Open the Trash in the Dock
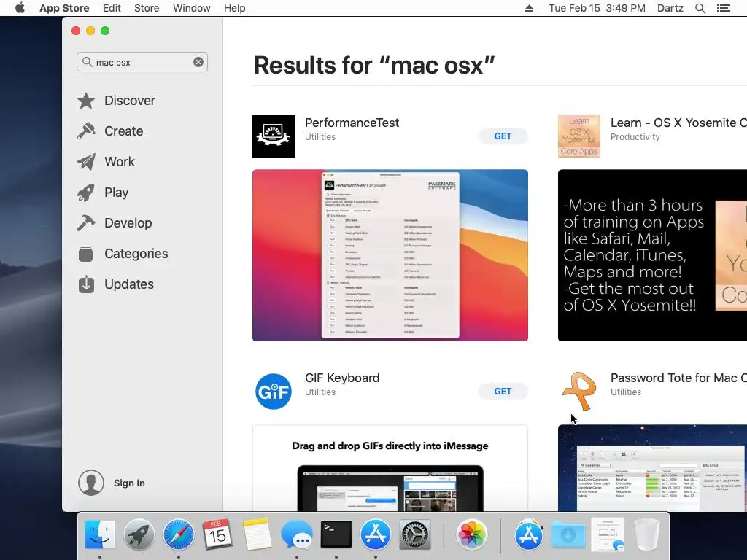The width and height of the screenshot is (747, 560). [647, 534]
